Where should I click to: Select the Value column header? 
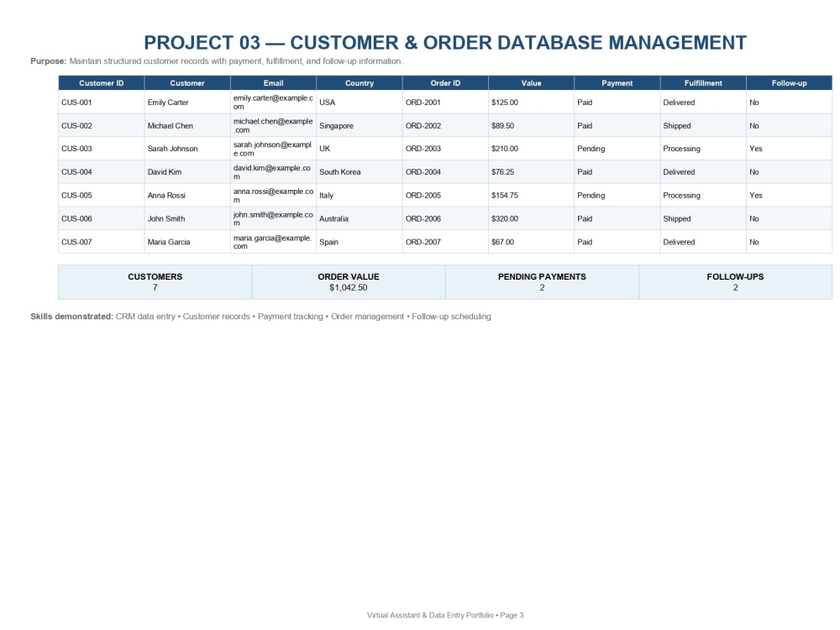click(x=532, y=83)
